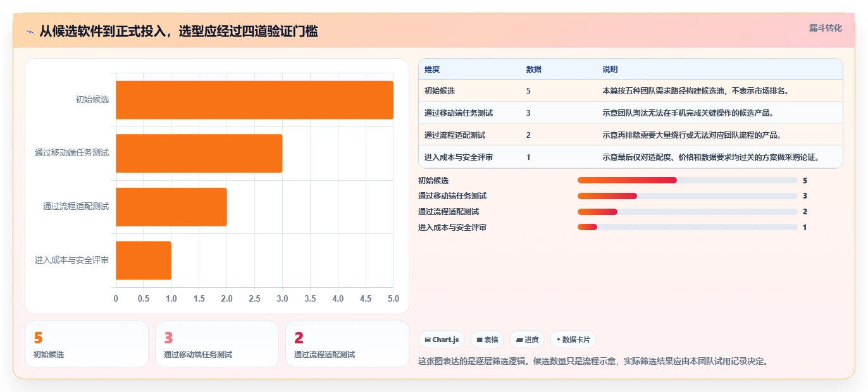The height and width of the screenshot is (392, 868).
Task: Click footer note 这张图表达的是逐层筛选逻辑
Action: click(593, 361)
